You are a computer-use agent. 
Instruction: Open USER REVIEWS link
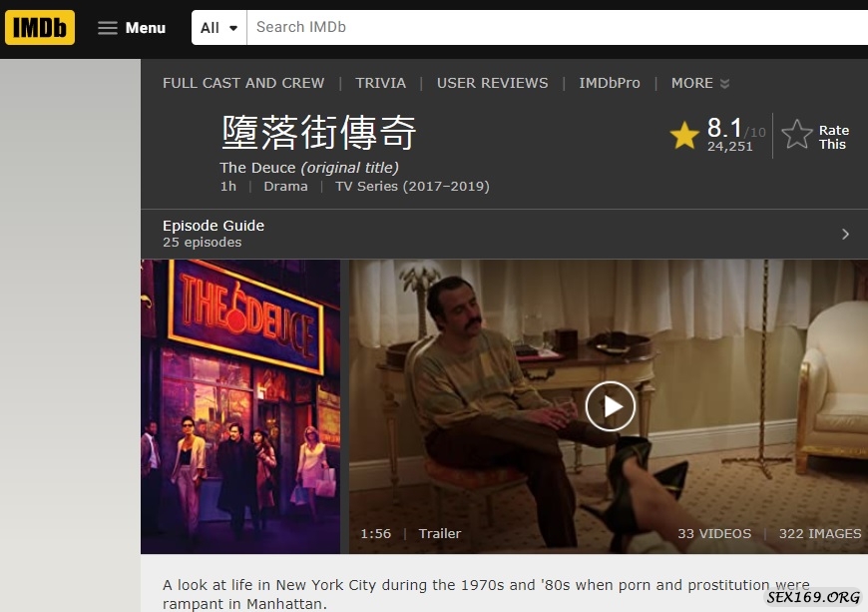(x=492, y=83)
